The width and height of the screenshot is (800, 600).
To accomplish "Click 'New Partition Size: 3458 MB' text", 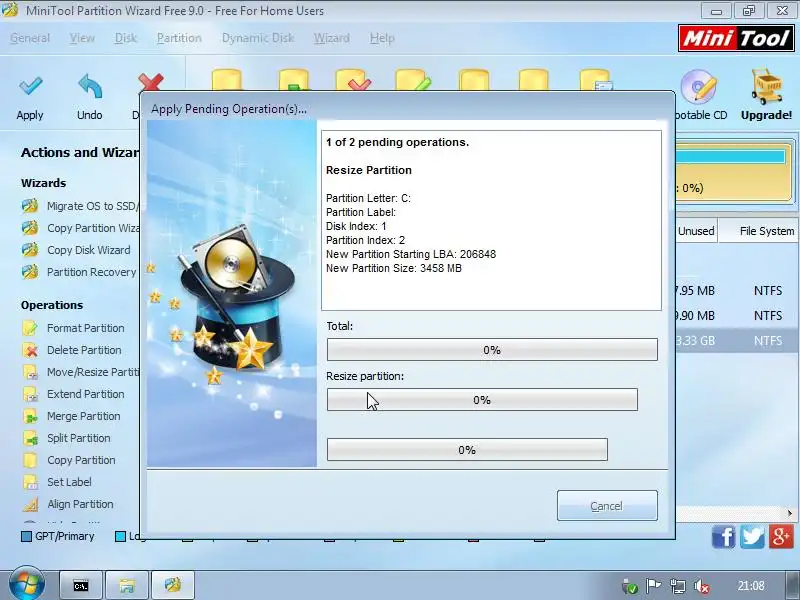I will [394, 268].
